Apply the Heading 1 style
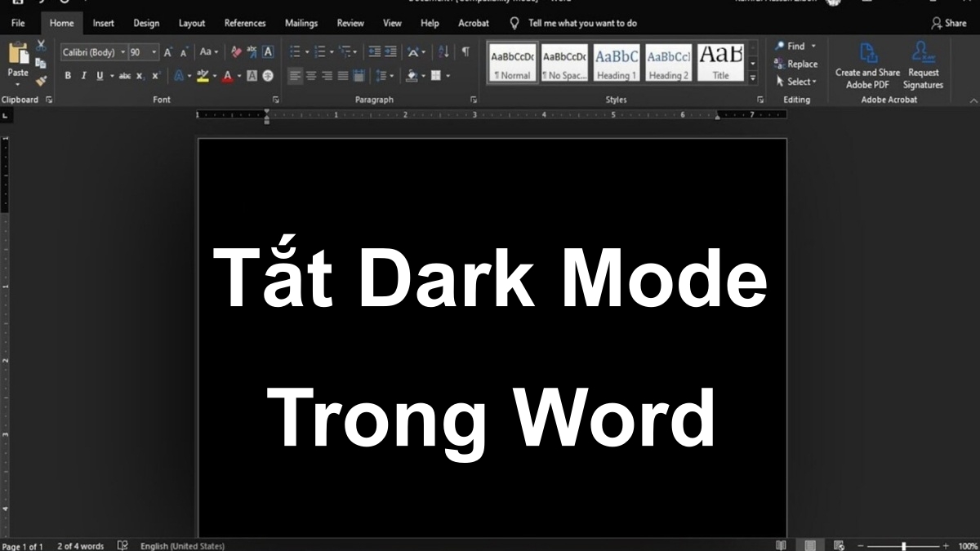 [617, 63]
